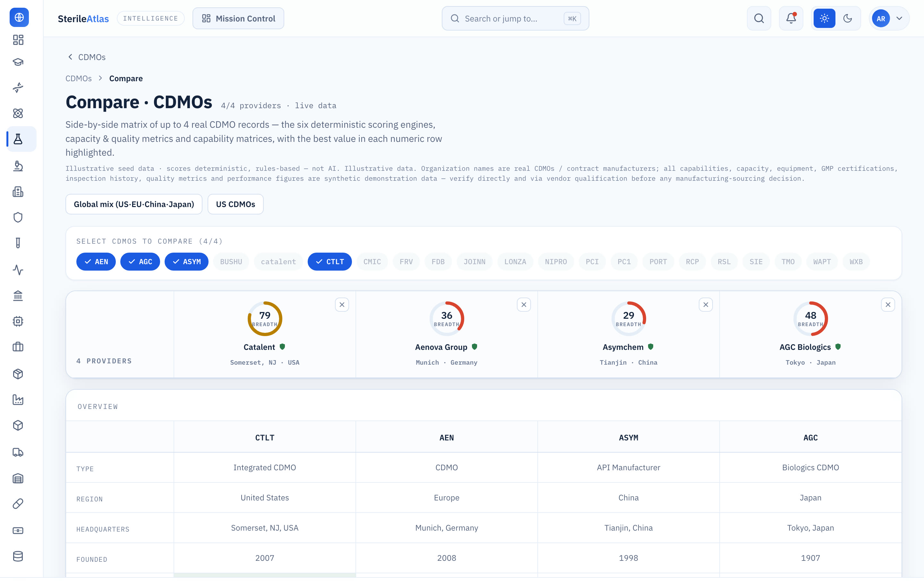The height and width of the screenshot is (581, 924).
Task: Click the Biologics CDMO type cell
Action: (x=810, y=467)
